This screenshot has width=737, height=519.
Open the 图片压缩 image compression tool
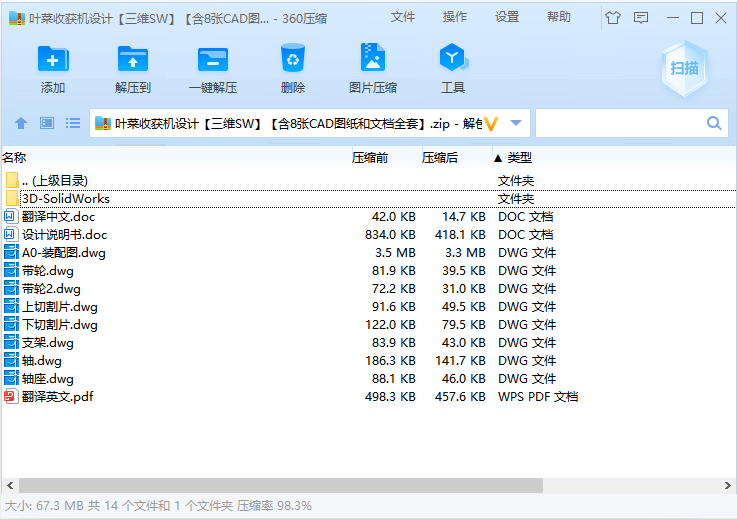(x=373, y=57)
